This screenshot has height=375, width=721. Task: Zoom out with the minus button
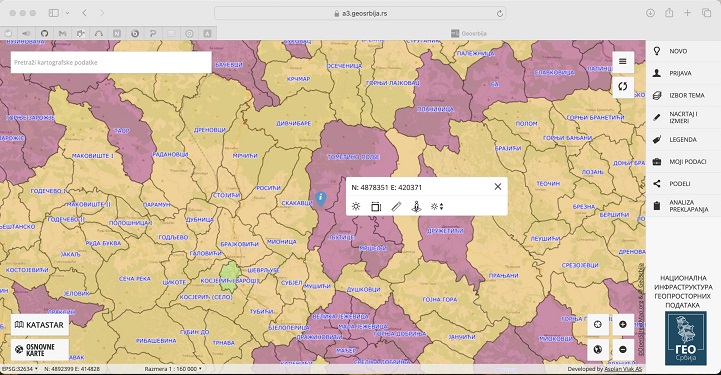(x=623, y=350)
